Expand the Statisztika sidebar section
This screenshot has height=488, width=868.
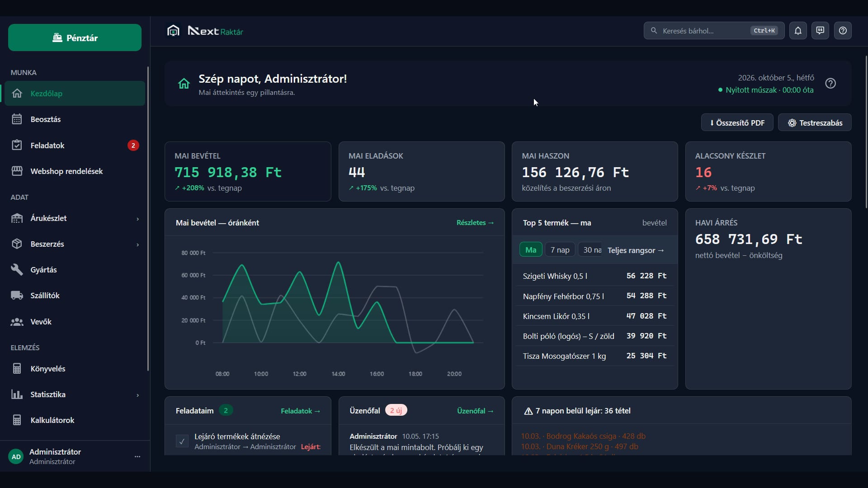coord(75,394)
